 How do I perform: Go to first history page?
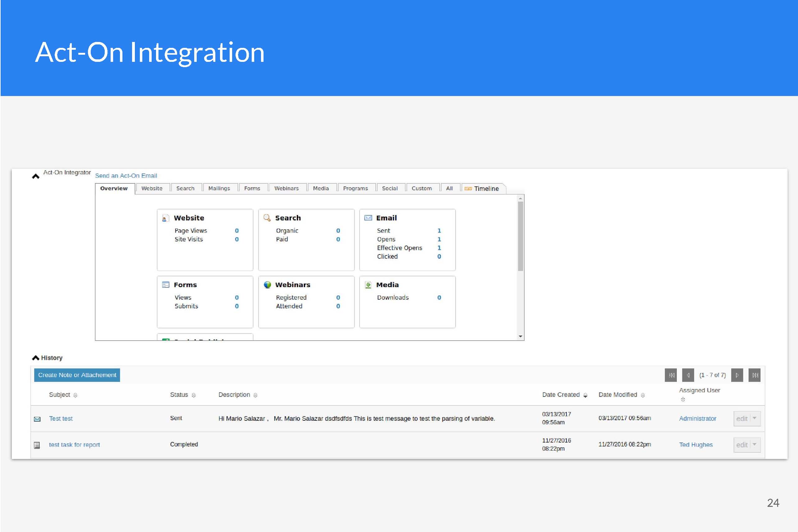(x=671, y=375)
